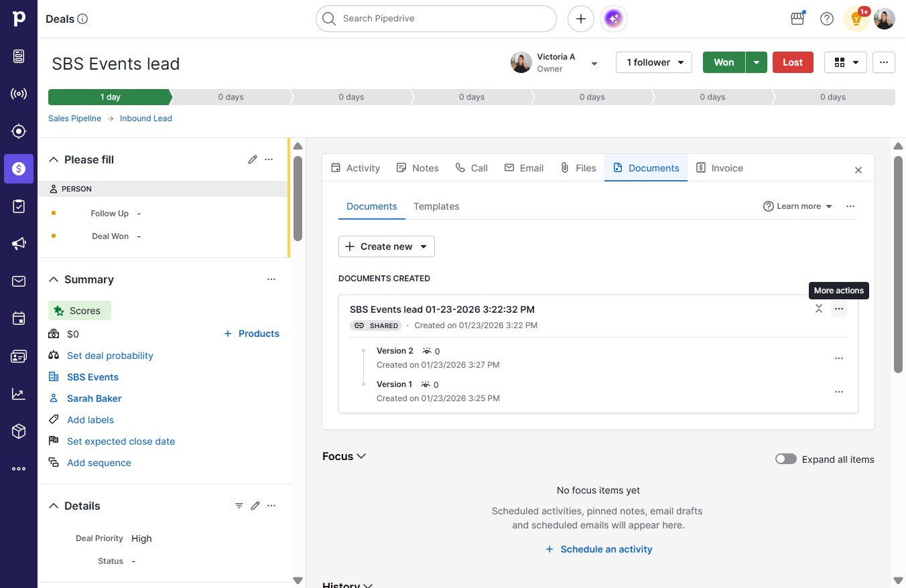Click the deal header more options ellipsis
Viewport: 906px width, 588px height.
884,62
